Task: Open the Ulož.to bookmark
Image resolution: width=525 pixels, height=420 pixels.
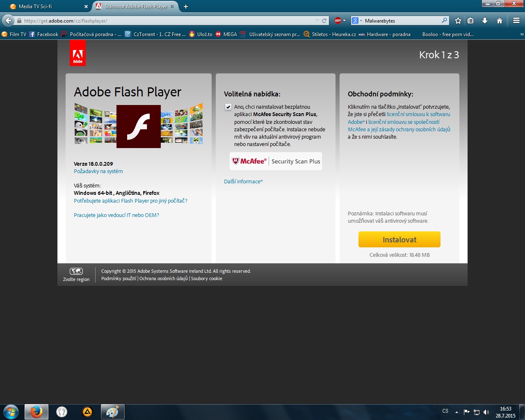Action: pyautogui.click(x=201, y=34)
